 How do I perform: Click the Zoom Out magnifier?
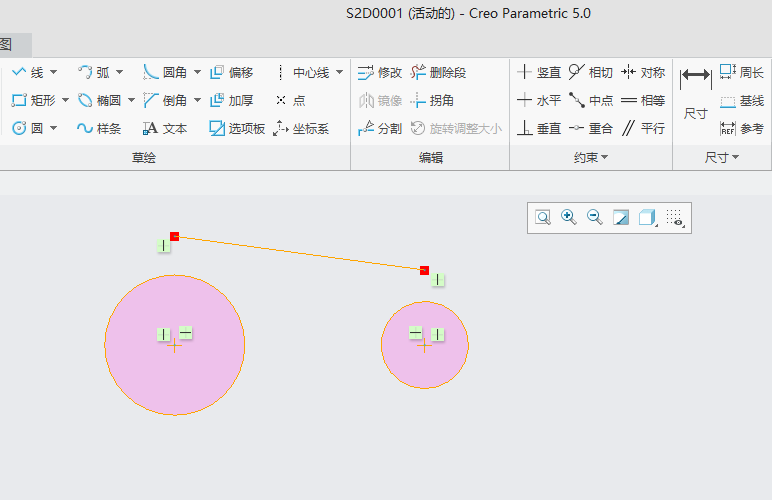coord(595,218)
